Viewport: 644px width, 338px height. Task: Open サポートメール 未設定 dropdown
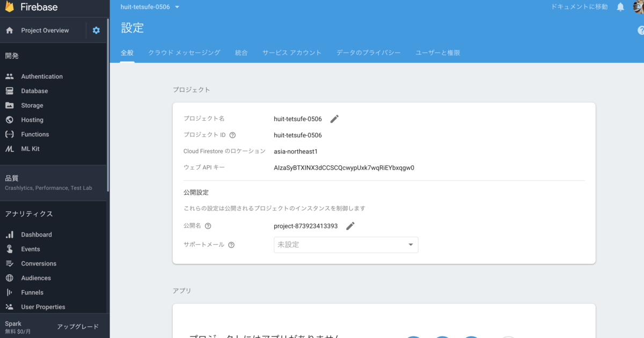[346, 245]
